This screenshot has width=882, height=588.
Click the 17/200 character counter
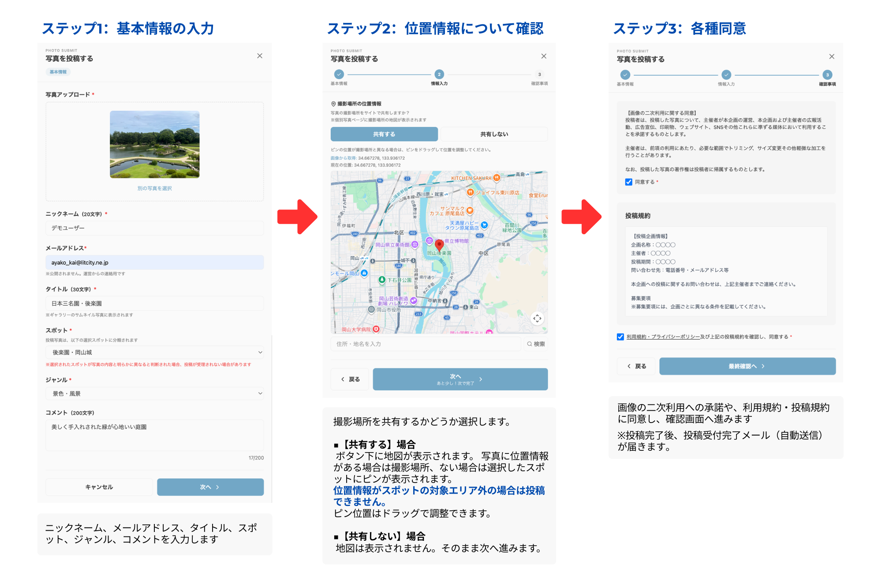point(256,458)
